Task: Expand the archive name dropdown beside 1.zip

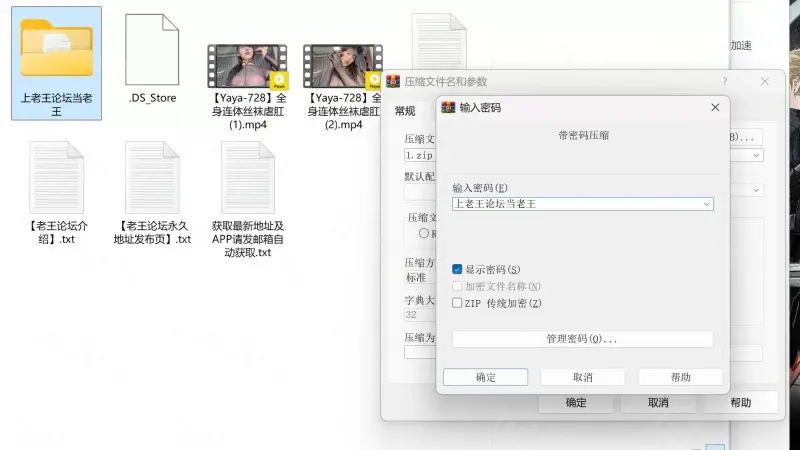Action: tap(756, 155)
